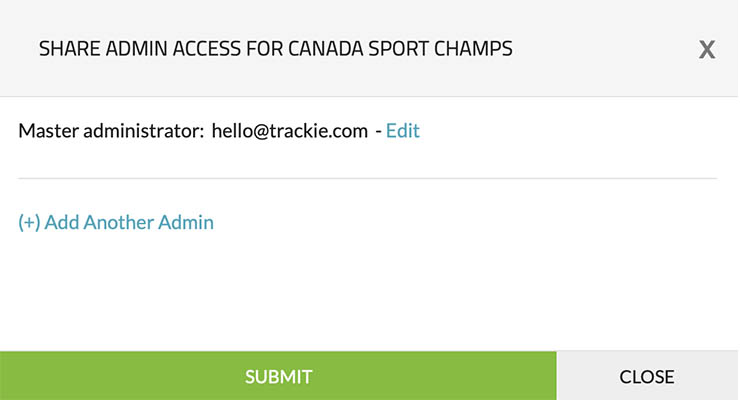Click the 'Master administrator:' label

pos(111,131)
